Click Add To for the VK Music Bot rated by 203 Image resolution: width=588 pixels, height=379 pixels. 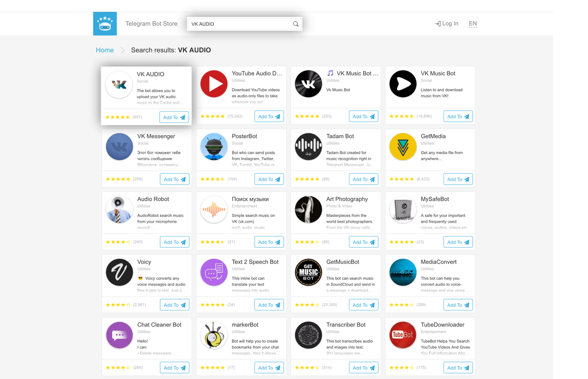[364, 117]
